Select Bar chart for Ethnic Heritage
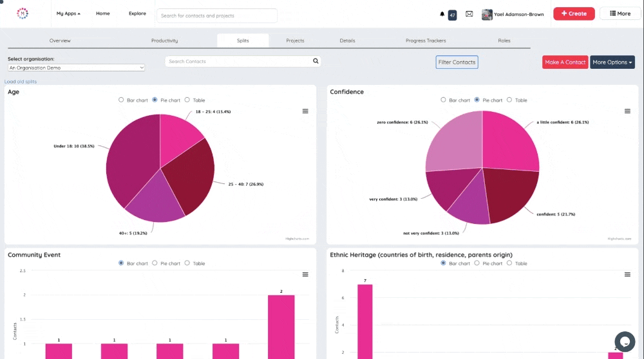Image resolution: width=644 pixels, height=359 pixels. tap(443, 263)
